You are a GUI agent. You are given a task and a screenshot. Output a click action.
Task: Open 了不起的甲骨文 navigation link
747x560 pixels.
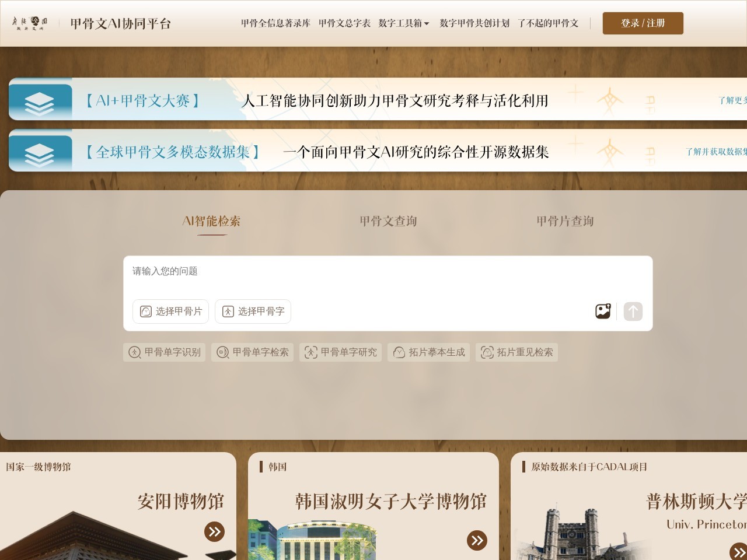click(548, 23)
